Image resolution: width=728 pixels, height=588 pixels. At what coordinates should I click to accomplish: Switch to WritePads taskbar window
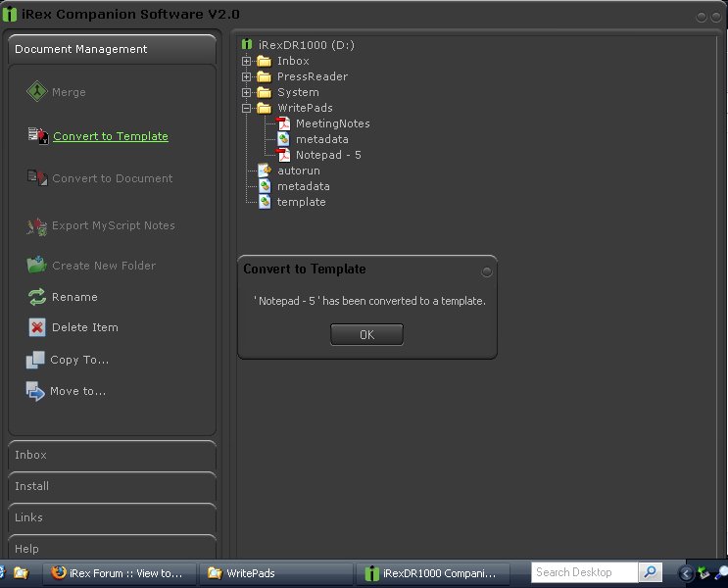[x=275, y=573]
